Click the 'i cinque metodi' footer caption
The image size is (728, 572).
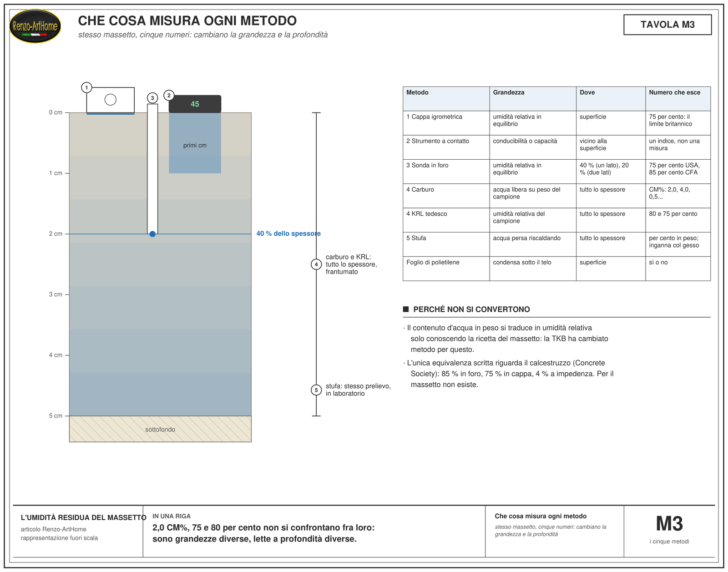click(x=669, y=542)
